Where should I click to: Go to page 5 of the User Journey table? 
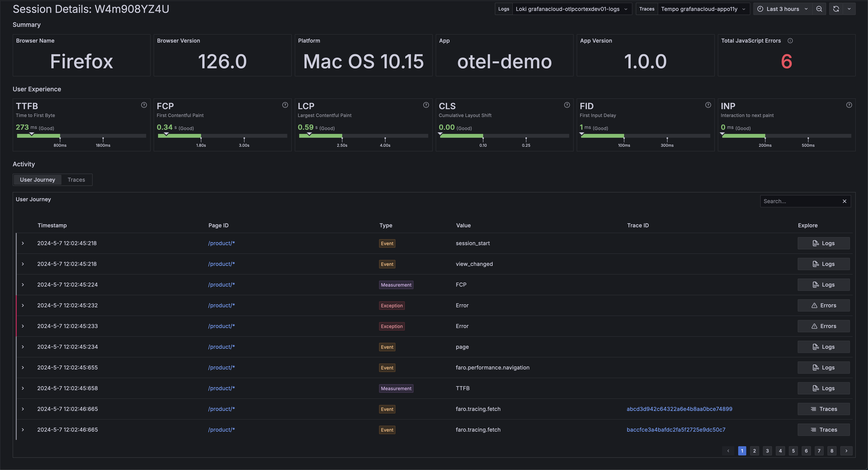793,451
